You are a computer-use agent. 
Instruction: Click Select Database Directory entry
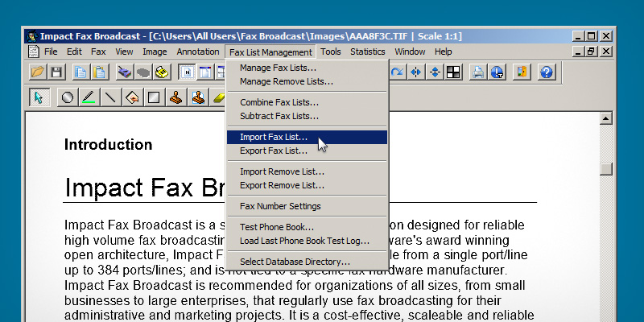295,262
